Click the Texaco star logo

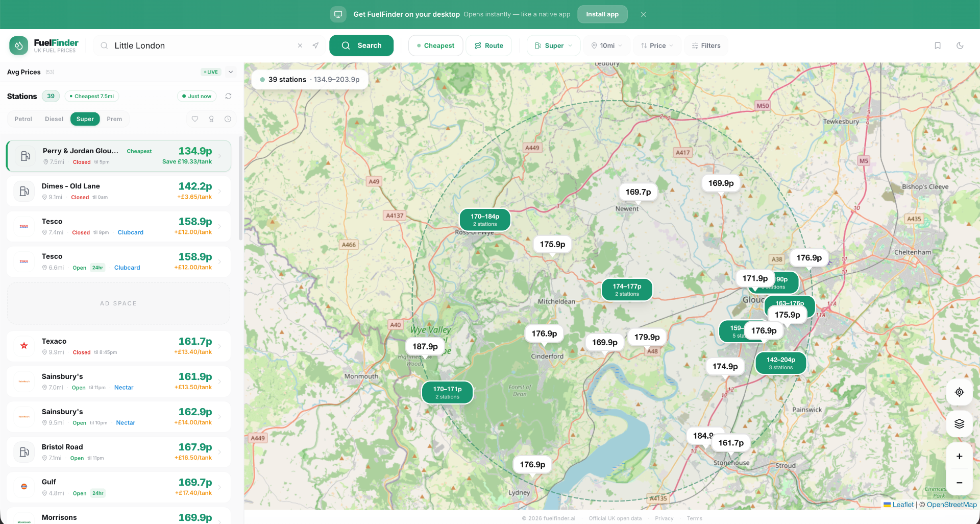[24, 346]
